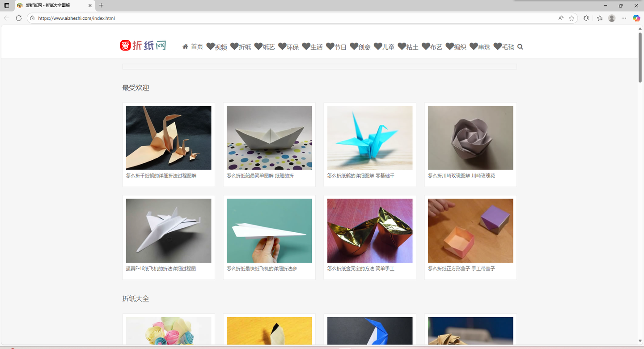Open the white paper boat thumbnail
The image size is (644, 349).
click(x=269, y=138)
